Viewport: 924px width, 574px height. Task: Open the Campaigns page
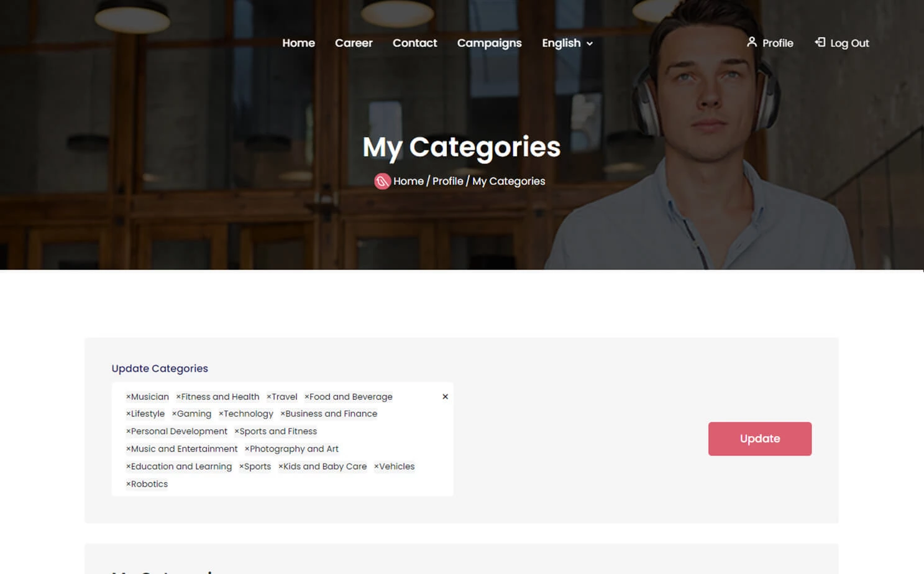[x=489, y=43]
